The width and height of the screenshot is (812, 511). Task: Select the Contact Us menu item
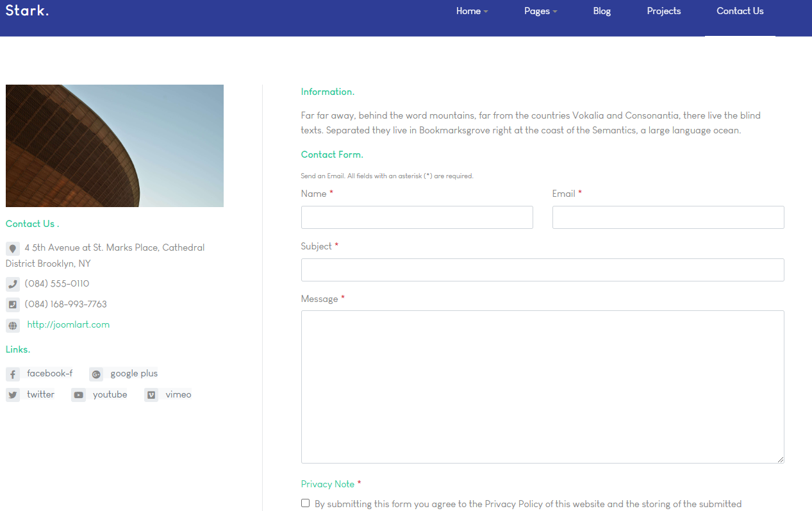[x=740, y=11]
